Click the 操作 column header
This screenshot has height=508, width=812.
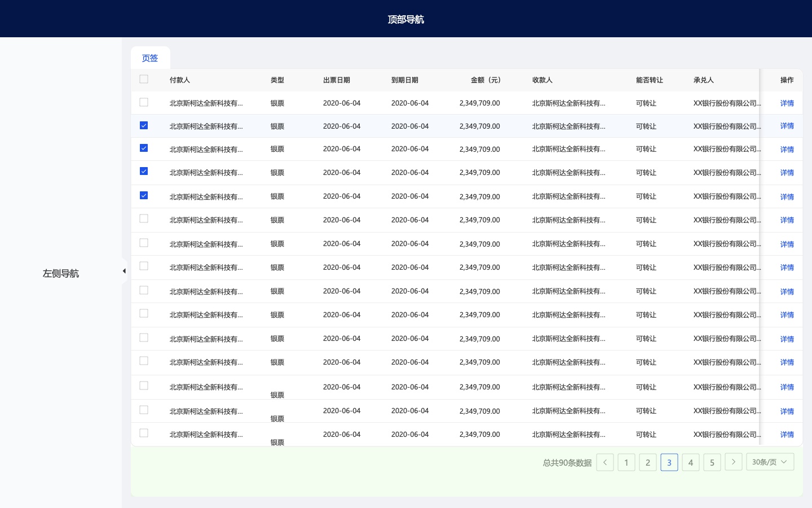(787, 80)
